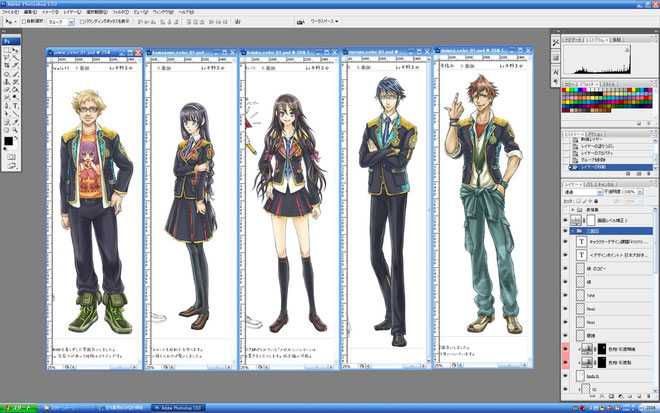This screenshot has height=413, width=660.
Task: Switch to the アクション tab
Action: 596,134
